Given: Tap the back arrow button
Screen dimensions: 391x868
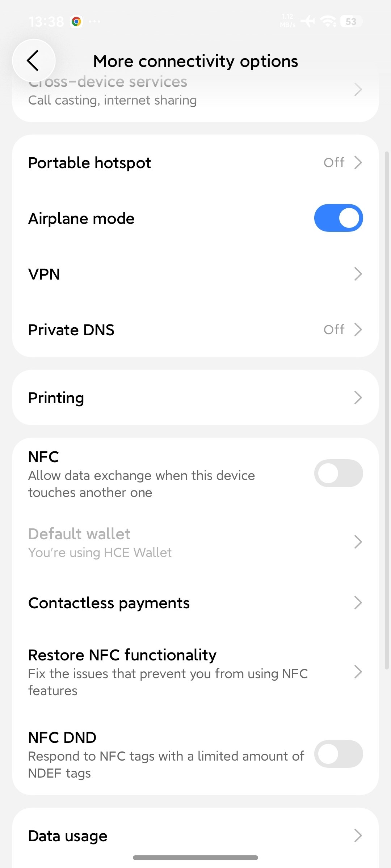Looking at the screenshot, I should click(x=34, y=60).
